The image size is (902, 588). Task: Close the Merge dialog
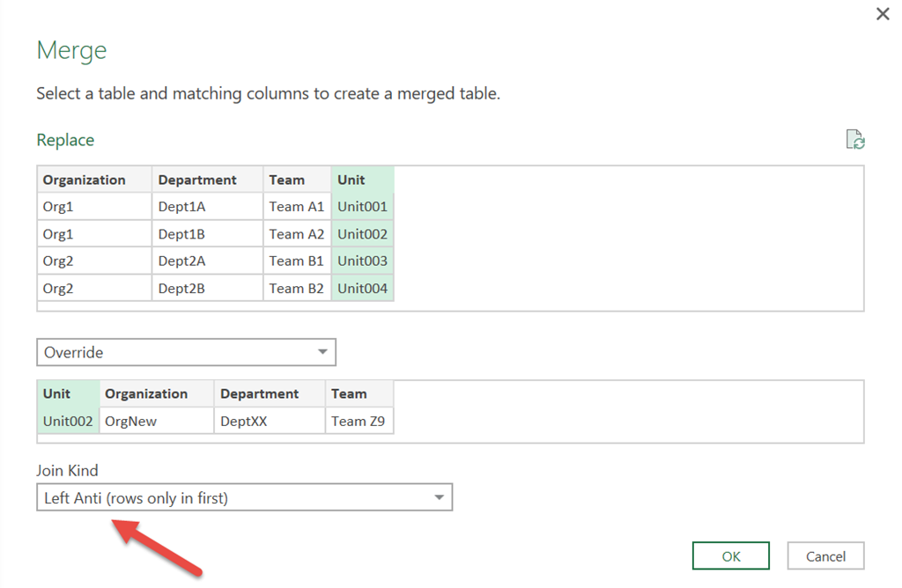(883, 14)
